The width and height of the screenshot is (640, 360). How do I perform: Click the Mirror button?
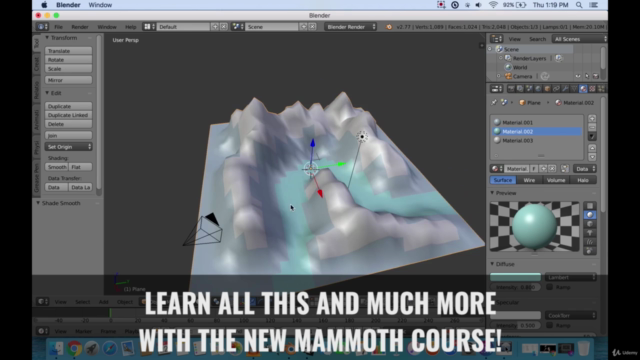[x=69, y=80]
